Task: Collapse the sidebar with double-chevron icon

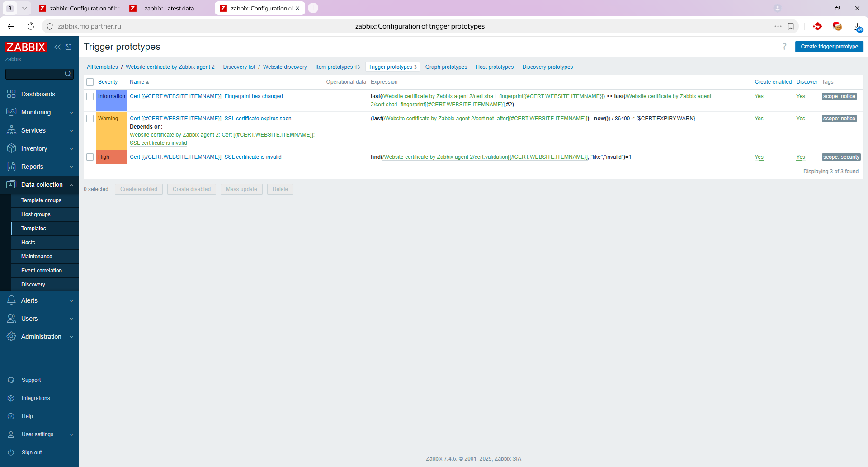Action: click(x=57, y=47)
